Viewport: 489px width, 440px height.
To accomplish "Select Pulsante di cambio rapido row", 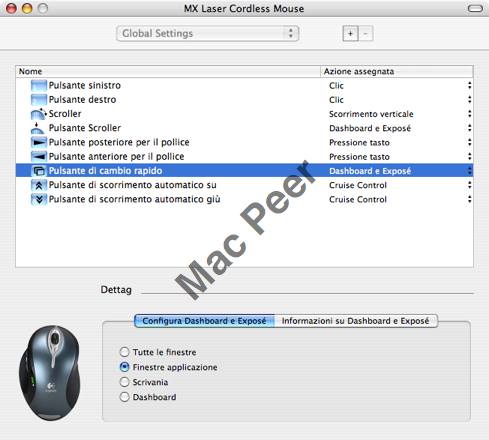I will click(x=244, y=171).
